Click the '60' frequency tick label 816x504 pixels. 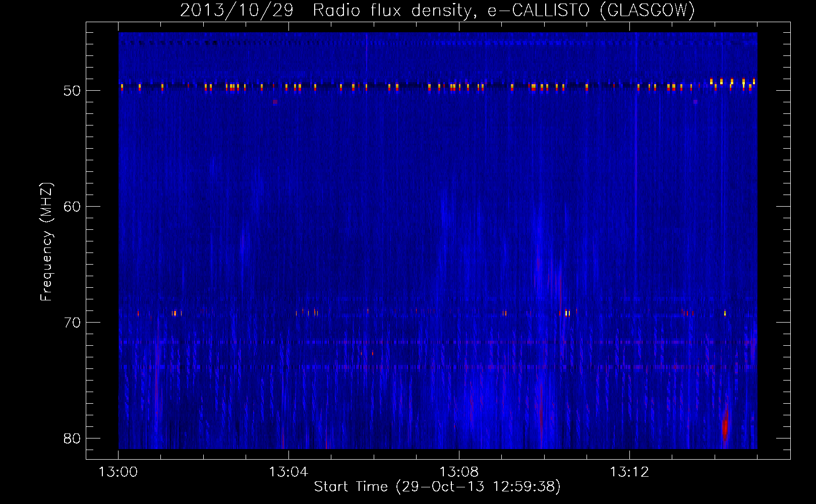click(x=72, y=207)
